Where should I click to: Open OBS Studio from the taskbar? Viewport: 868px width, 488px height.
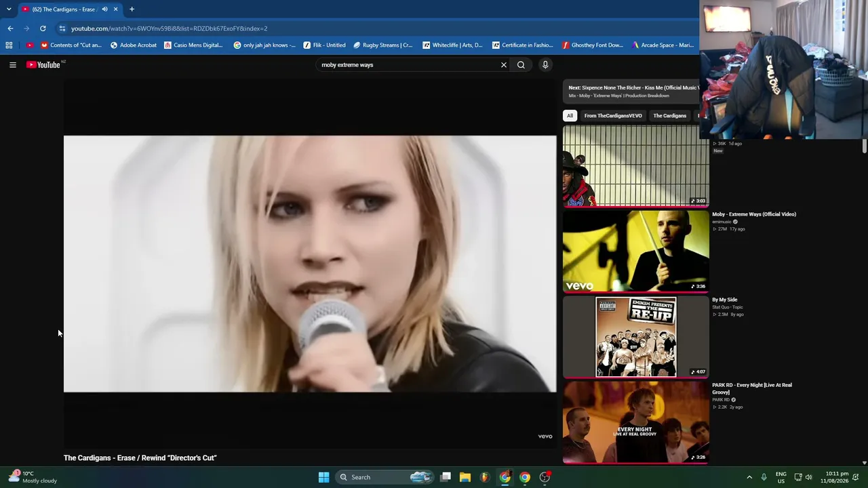545,477
